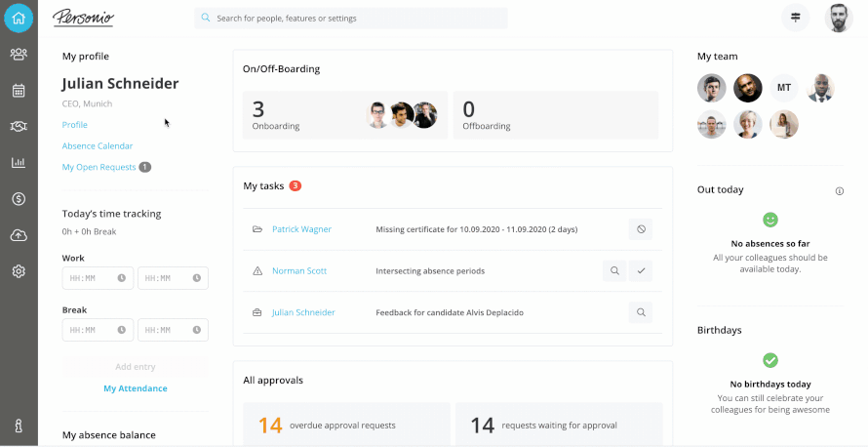Image resolution: width=868 pixels, height=447 pixels.
Task: Click the signpost icon in top bar
Action: click(796, 18)
